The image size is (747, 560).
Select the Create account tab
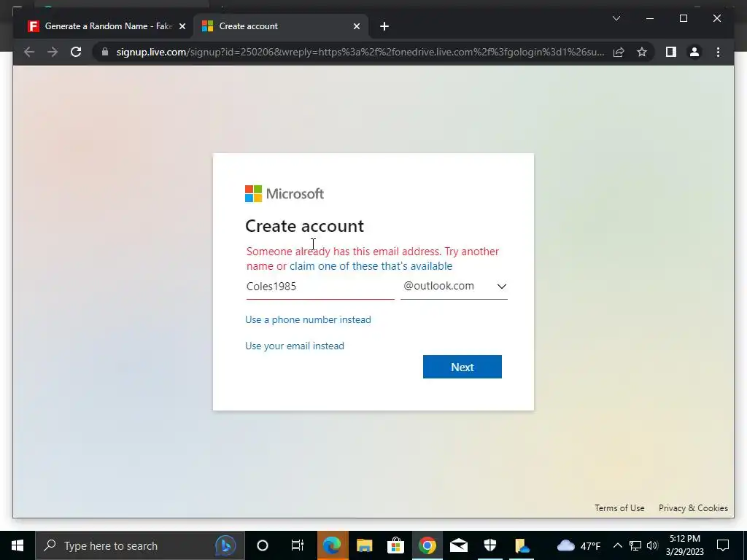(x=281, y=26)
